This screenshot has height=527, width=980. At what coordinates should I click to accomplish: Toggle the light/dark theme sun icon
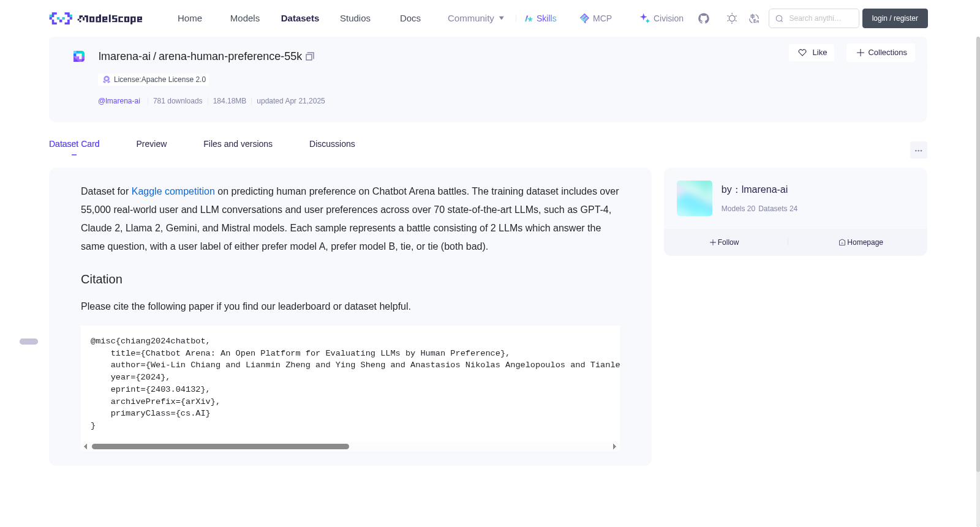coord(732,18)
